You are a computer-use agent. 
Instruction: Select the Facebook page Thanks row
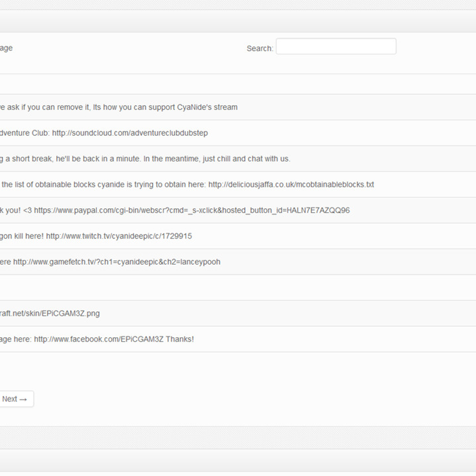[x=238, y=339]
